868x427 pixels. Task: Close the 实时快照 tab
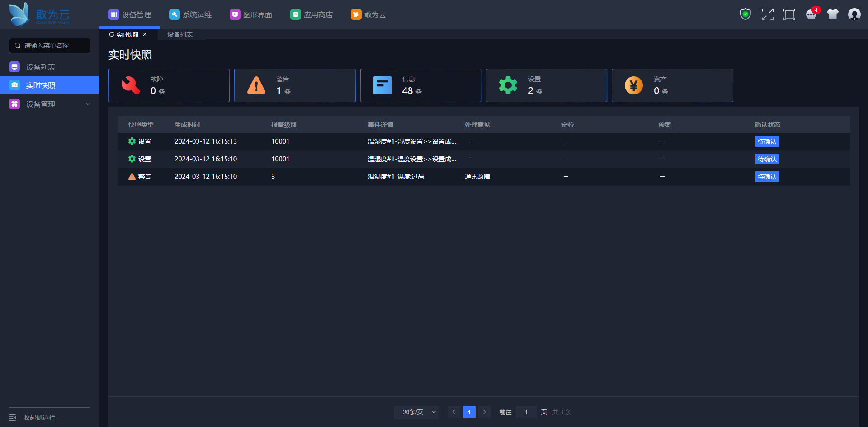tap(145, 34)
